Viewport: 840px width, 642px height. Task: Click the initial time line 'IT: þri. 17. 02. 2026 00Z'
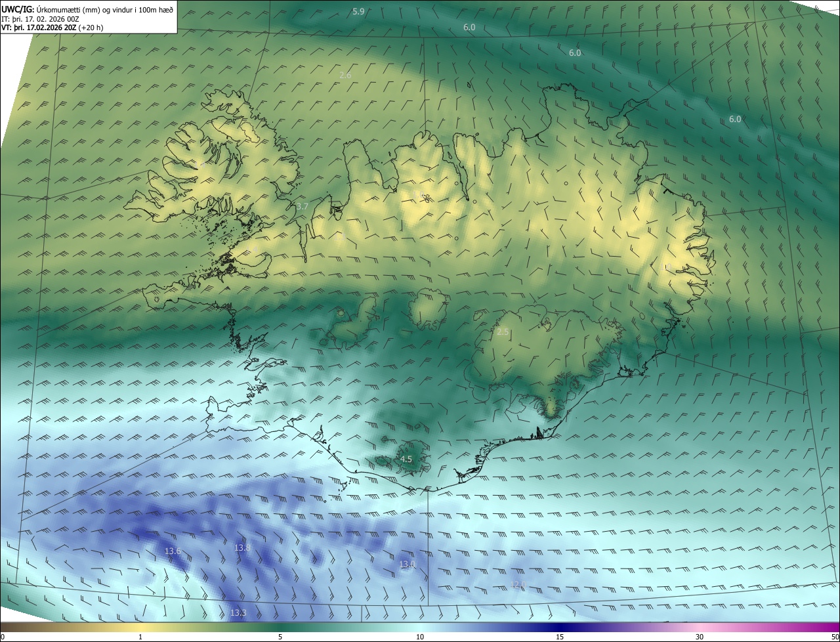coord(41,19)
